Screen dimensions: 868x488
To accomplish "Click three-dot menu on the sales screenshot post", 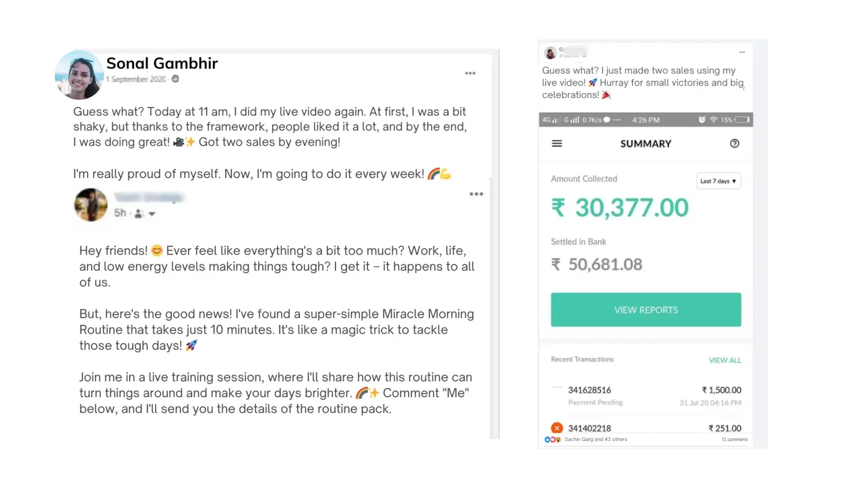I will click(742, 53).
